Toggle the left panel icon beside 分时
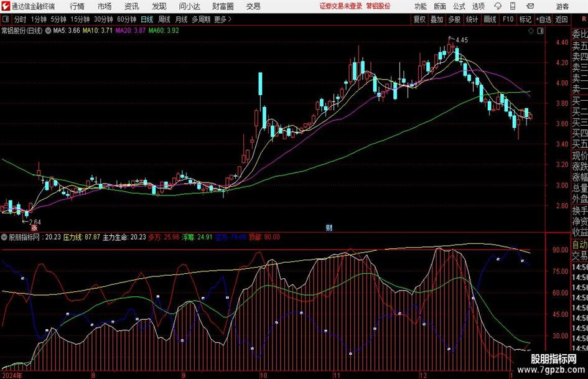This screenshot has width=588, height=379. pos(6,19)
